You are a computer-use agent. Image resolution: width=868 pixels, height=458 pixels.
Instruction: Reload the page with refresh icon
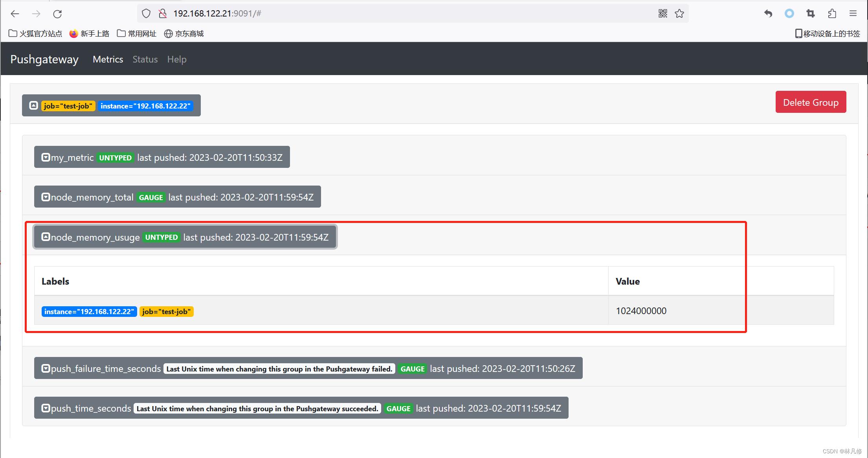coord(57,14)
